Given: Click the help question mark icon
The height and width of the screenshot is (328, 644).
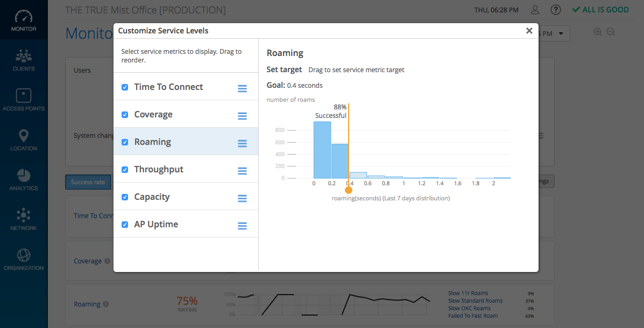Looking at the screenshot, I should (x=556, y=10).
